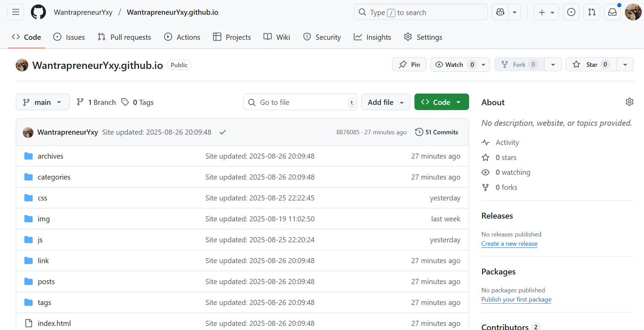Click the green commit status checkmark
Image resolution: width=644 pixels, height=330 pixels.
[x=223, y=132]
